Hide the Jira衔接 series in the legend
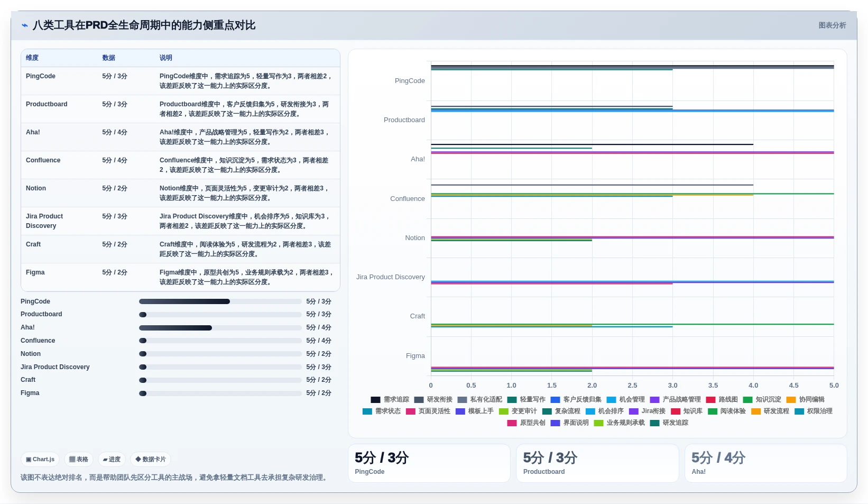868x504 pixels. point(648,411)
